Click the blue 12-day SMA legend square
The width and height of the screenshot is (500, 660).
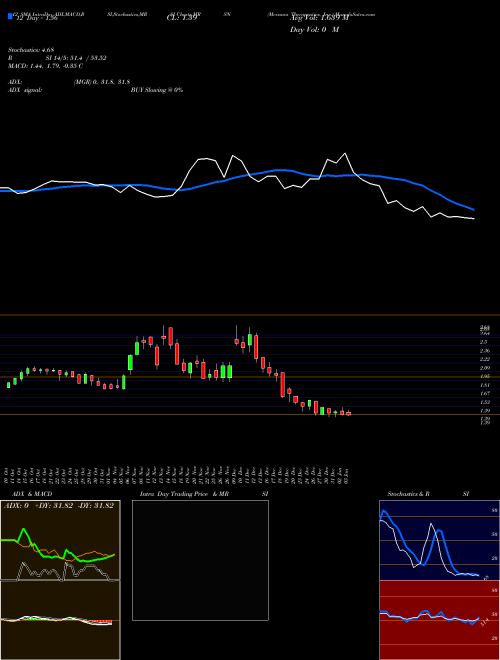click(x=11, y=17)
